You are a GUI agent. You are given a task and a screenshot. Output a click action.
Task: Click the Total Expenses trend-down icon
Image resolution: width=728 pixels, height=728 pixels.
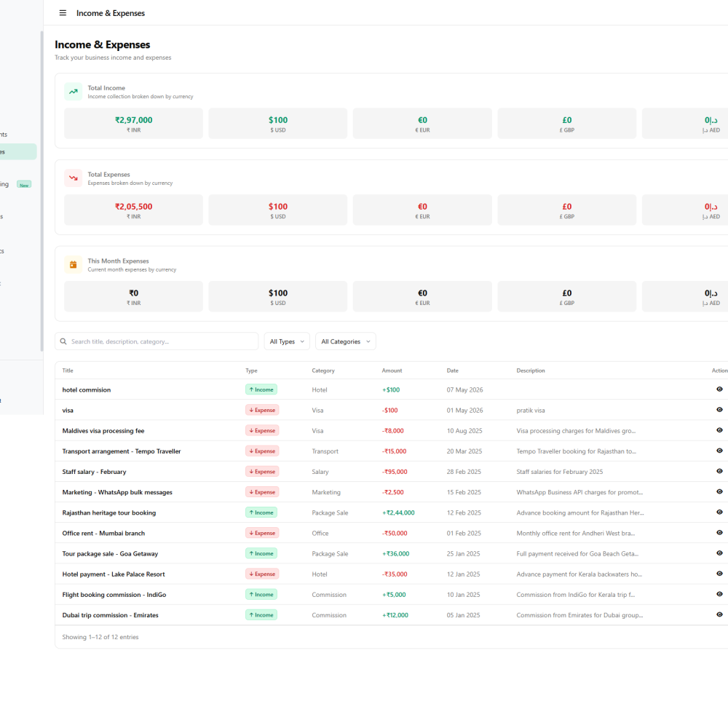click(74, 178)
